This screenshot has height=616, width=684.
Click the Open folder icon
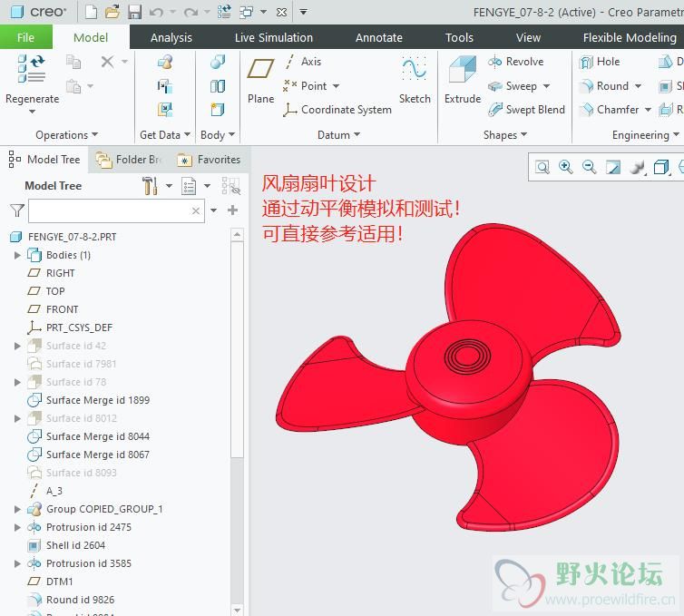coord(112,12)
